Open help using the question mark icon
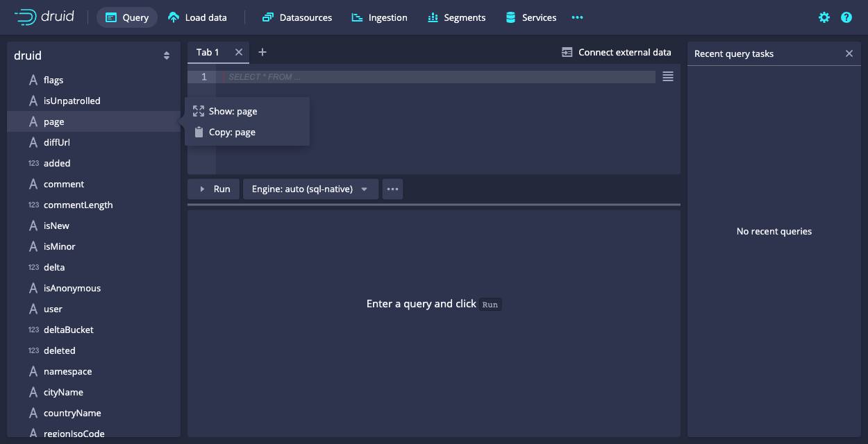 click(846, 17)
